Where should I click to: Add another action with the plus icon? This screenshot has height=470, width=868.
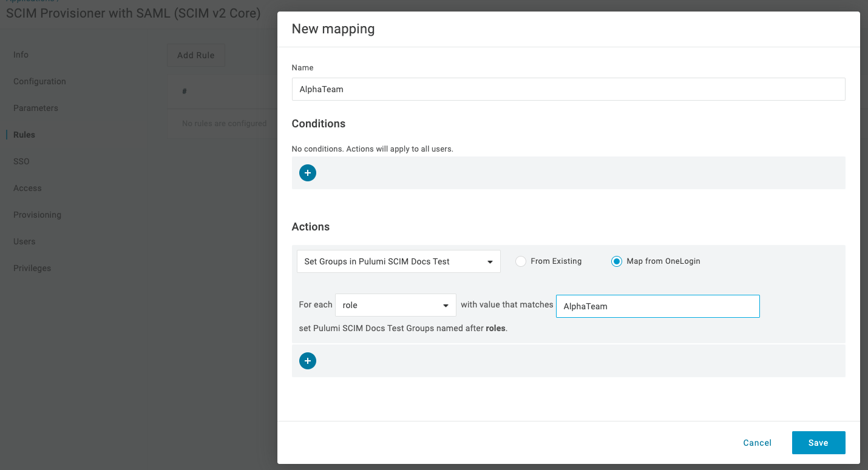coord(308,361)
